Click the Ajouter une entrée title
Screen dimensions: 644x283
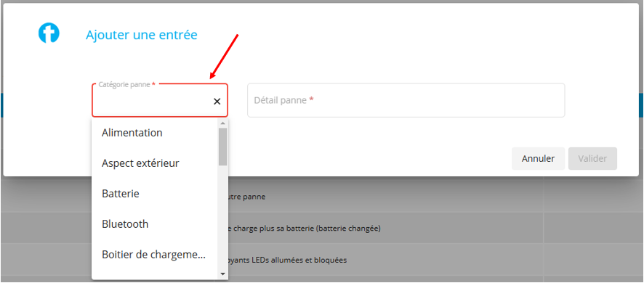coord(141,35)
